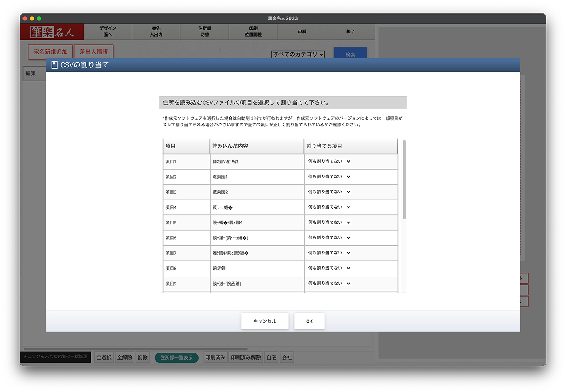The height and width of the screenshot is (392, 566).
Task: Open 宛先入出力 menu item
Action: click(156, 32)
